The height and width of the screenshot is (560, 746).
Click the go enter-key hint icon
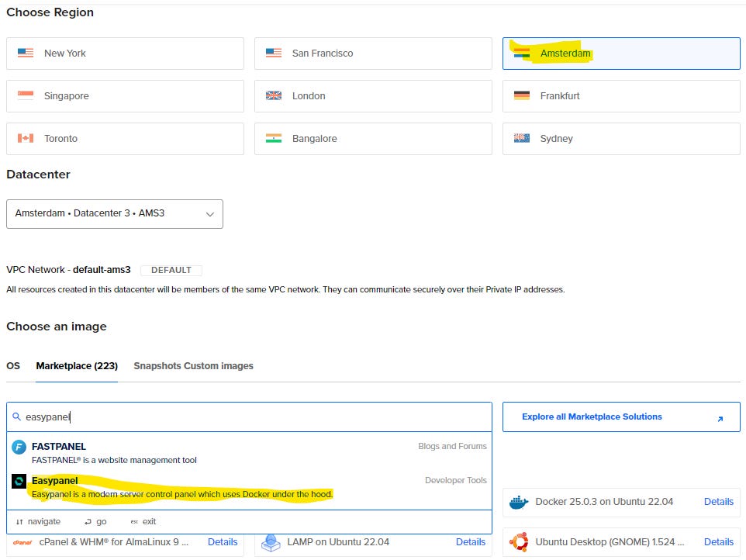(88, 522)
